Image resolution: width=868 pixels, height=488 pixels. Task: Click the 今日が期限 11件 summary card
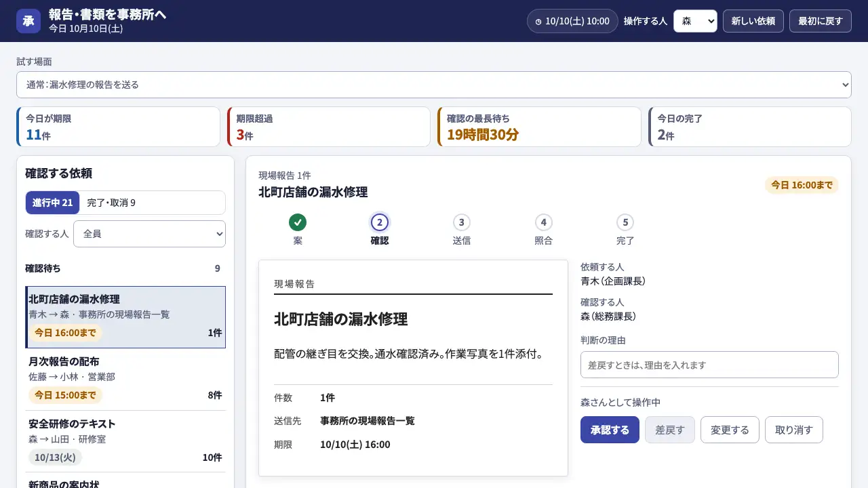point(118,127)
